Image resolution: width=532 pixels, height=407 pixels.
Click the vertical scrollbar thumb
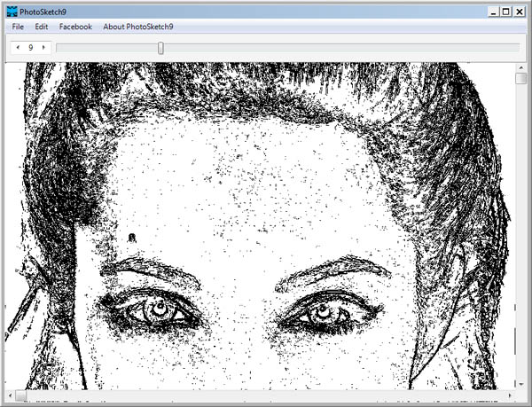click(520, 78)
